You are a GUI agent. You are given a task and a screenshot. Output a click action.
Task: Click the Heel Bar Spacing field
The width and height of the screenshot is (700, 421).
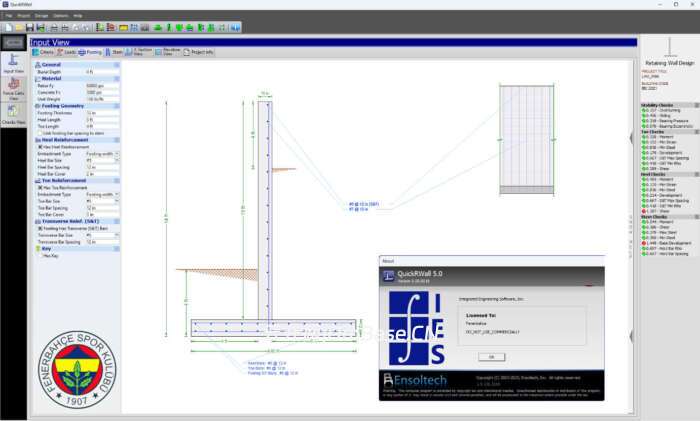(x=102, y=167)
